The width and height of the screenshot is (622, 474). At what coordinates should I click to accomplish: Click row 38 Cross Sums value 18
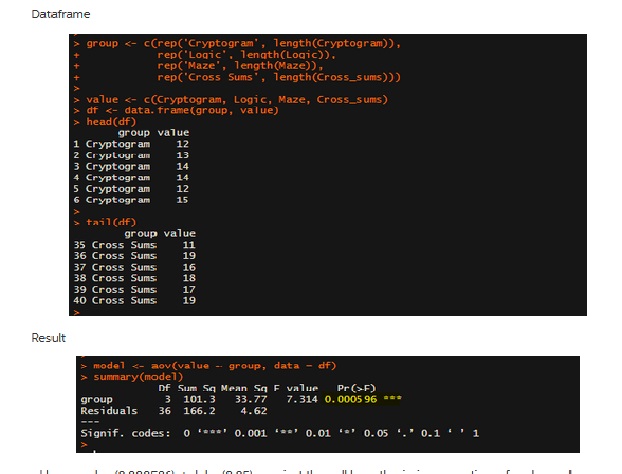134,278
